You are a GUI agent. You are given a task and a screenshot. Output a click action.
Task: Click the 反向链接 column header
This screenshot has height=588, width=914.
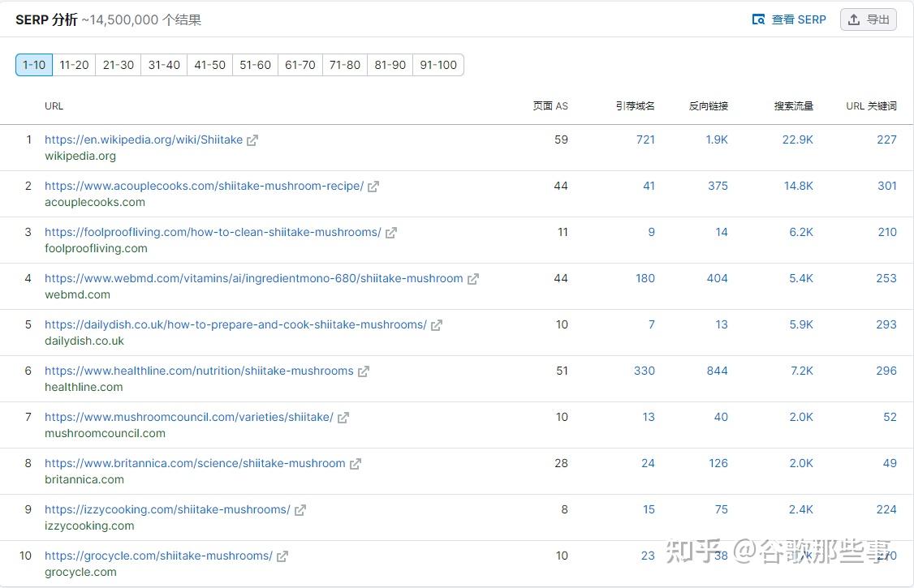pos(709,106)
